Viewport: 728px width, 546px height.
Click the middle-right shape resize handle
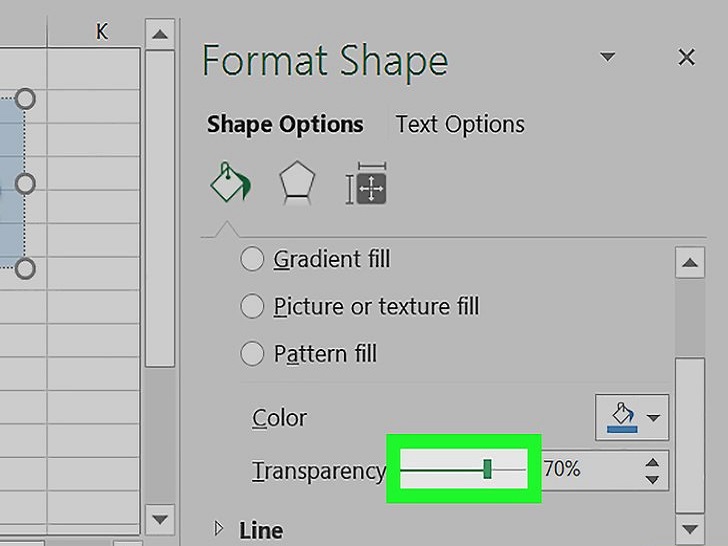click(x=25, y=184)
